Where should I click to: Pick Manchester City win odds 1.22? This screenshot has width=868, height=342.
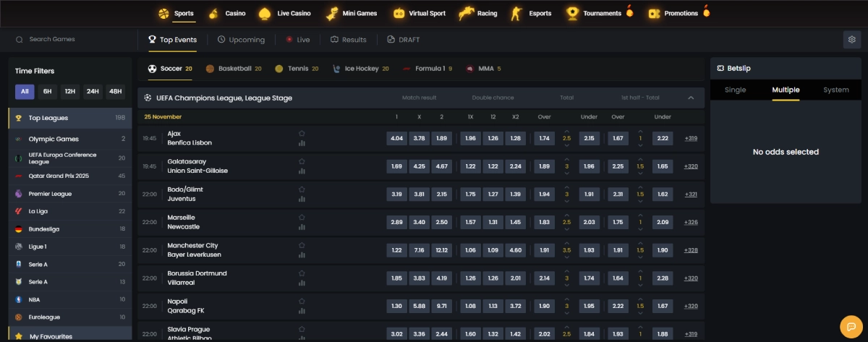coord(396,250)
